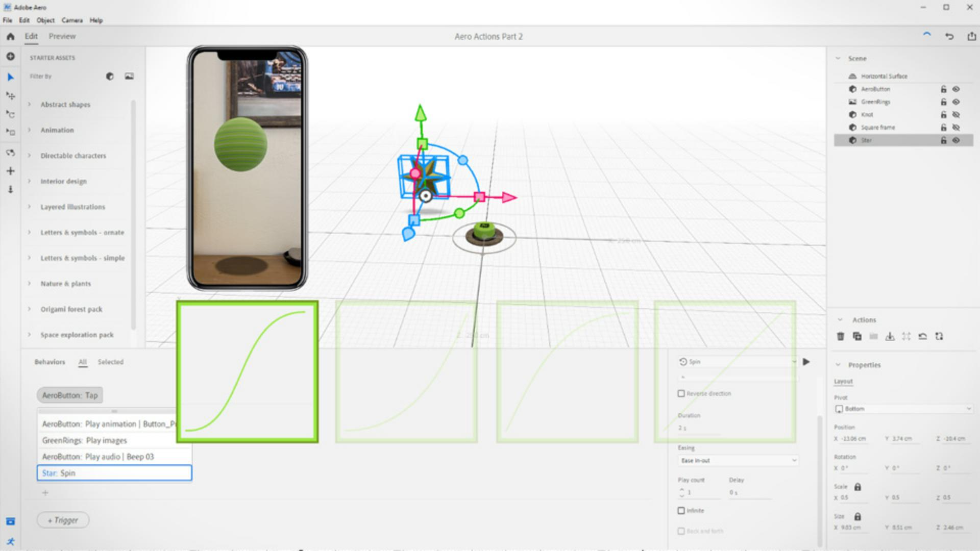Play the Spin behavior preview

[x=806, y=362]
